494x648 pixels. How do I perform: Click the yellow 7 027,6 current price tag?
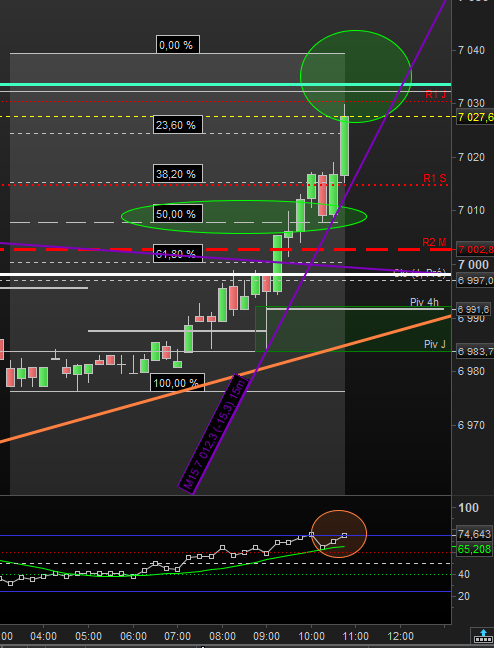pyautogui.click(x=475, y=117)
